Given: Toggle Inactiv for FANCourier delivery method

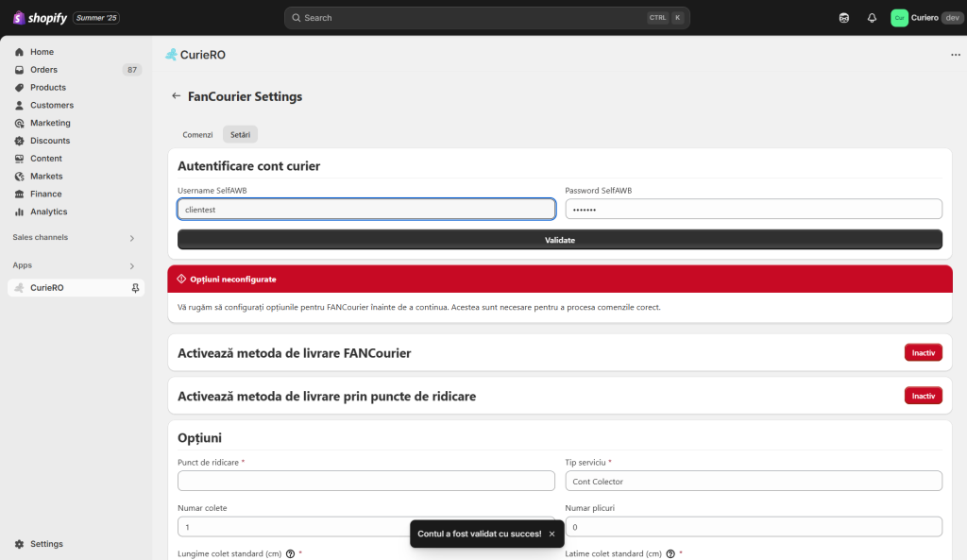Looking at the screenshot, I should click(924, 353).
